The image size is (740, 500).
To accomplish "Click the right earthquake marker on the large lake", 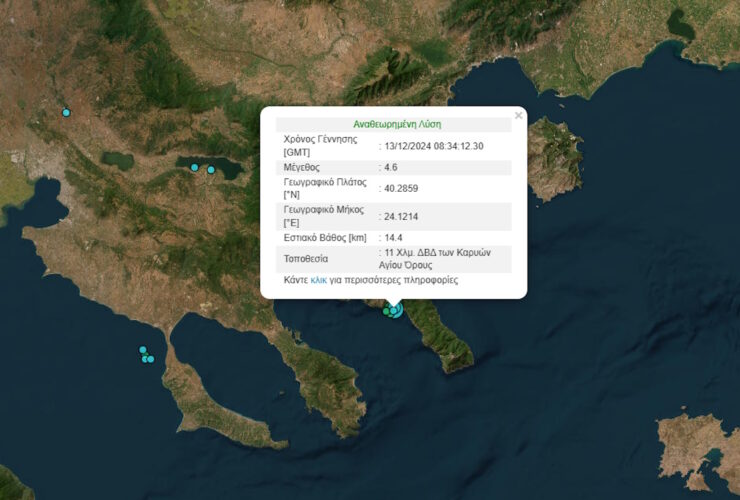I will coord(211,170).
